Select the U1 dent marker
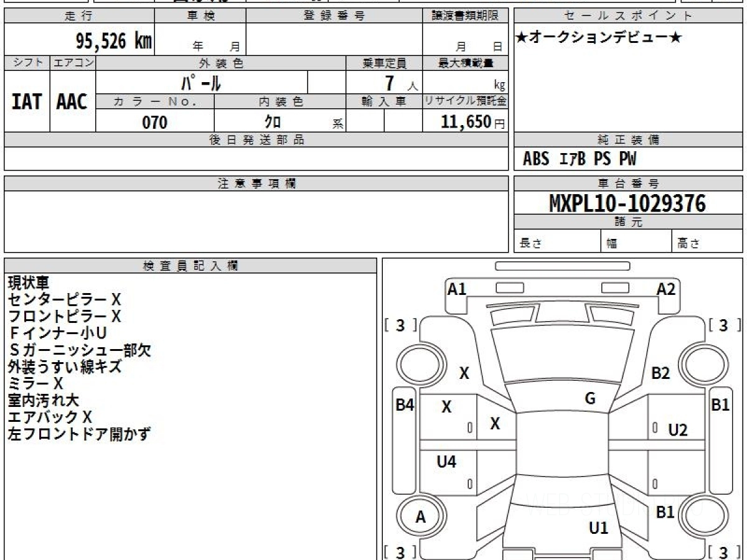Image resolution: width=747 pixels, height=560 pixels. pos(598,528)
